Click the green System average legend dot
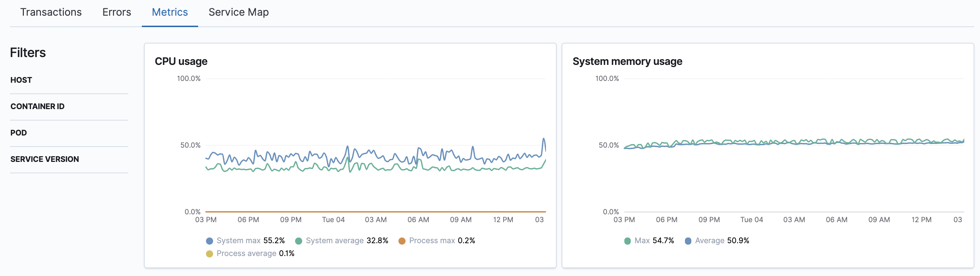 click(x=299, y=241)
